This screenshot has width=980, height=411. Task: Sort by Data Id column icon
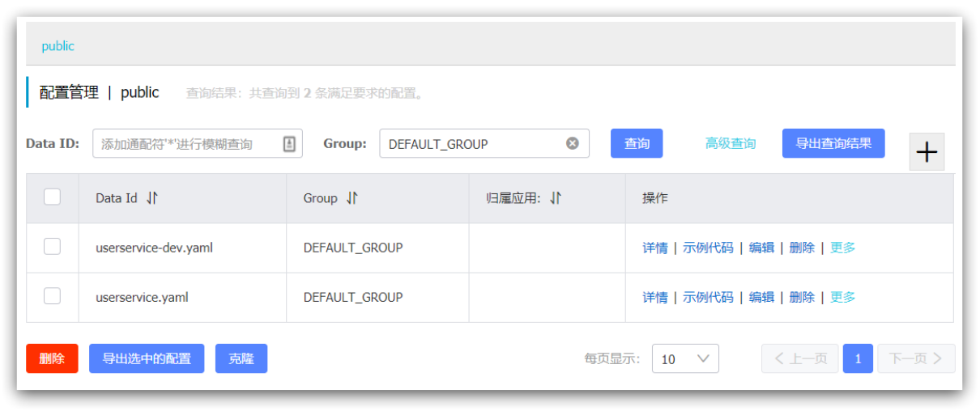point(152,198)
